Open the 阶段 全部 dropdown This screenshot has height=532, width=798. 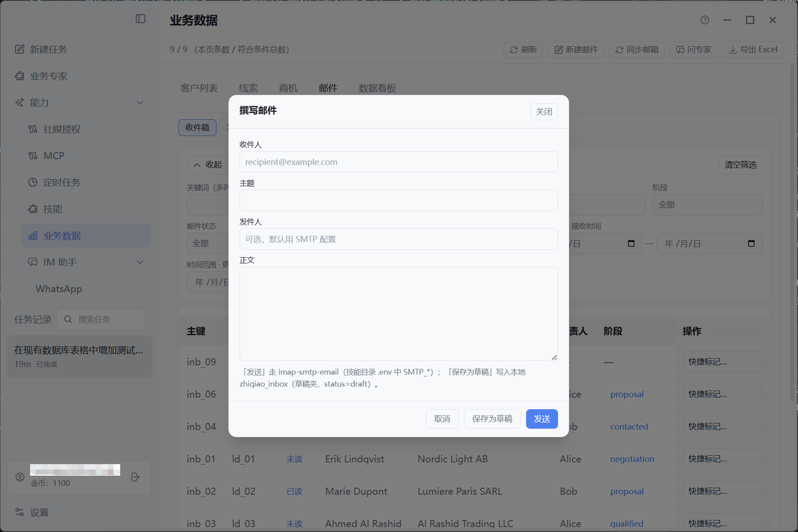(x=707, y=205)
